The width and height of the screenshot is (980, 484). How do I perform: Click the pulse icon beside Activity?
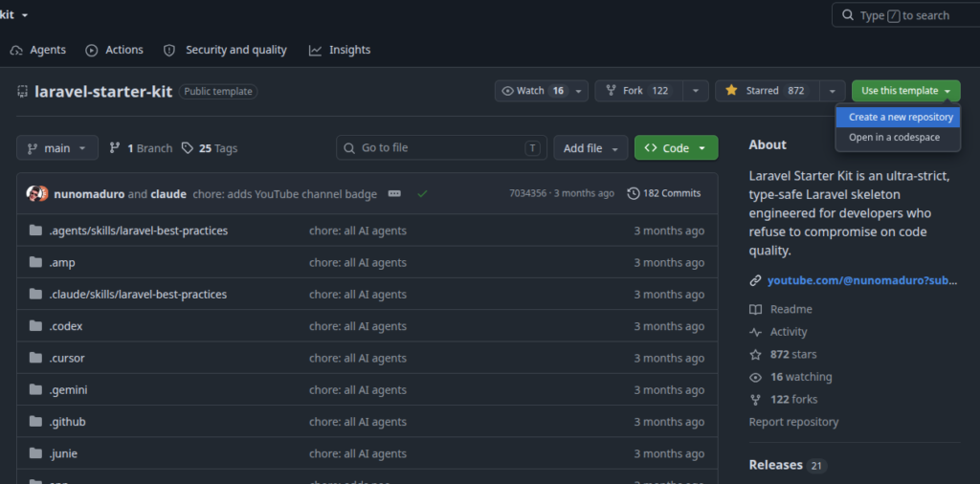[x=756, y=332]
